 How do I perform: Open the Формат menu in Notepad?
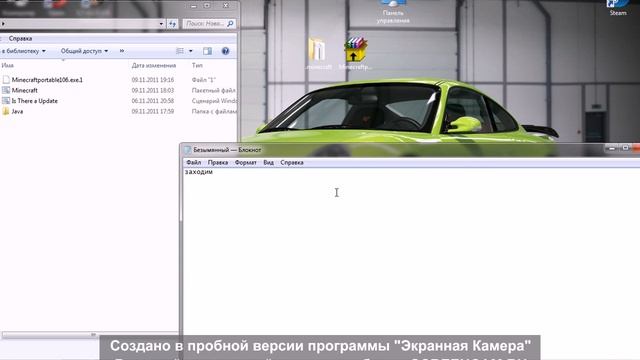click(x=246, y=162)
